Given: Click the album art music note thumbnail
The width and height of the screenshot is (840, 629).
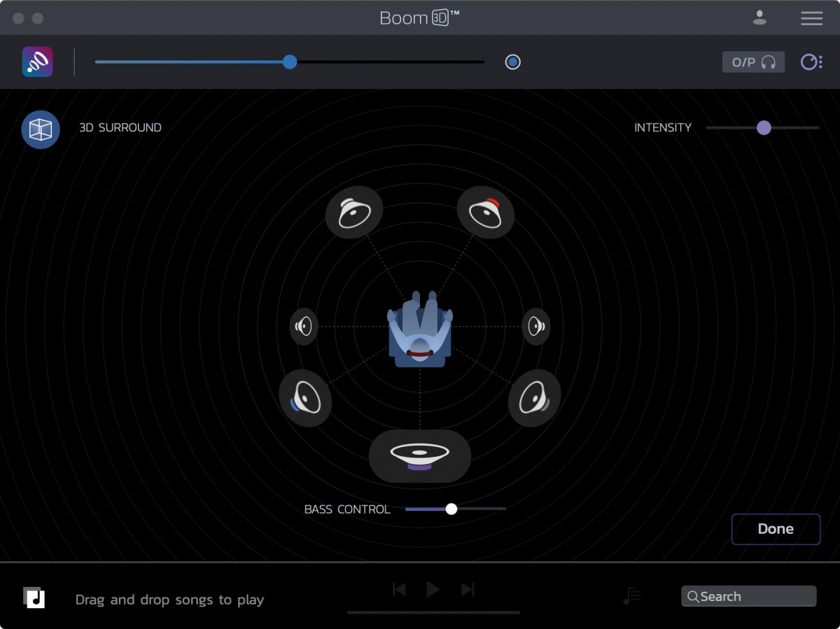Looking at the screenshot, I should pyautogui.click(x=34, y=598).
